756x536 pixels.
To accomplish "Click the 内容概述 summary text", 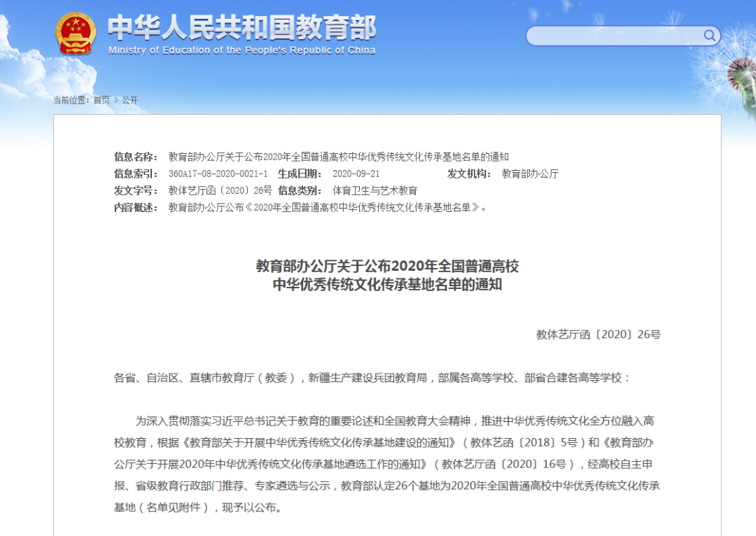I will [x=327, y=207].
